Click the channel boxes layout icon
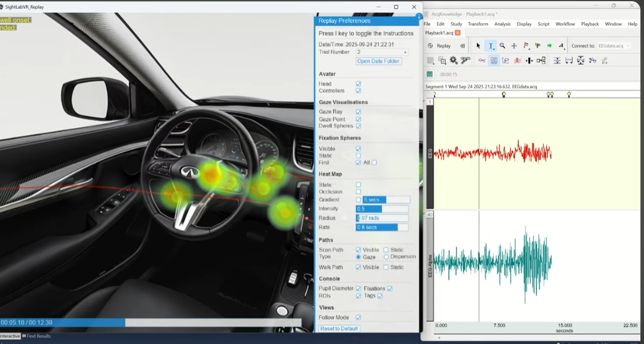 (541, 61)
